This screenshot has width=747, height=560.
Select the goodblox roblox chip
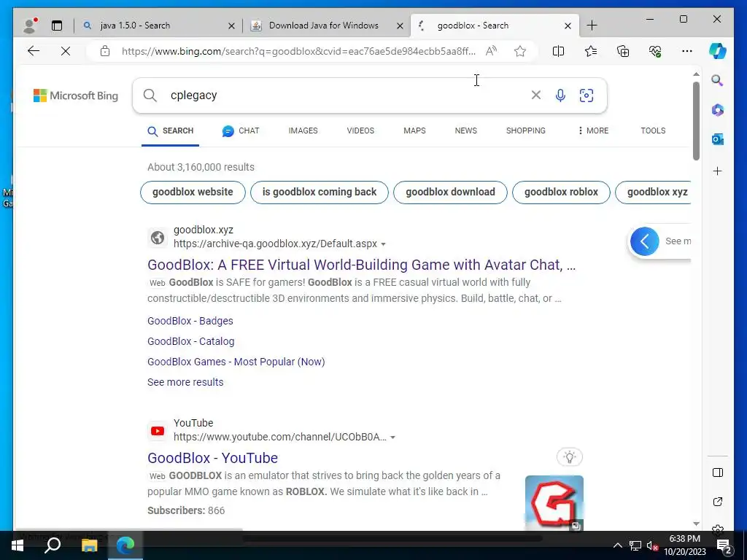(x=561, y=192)
